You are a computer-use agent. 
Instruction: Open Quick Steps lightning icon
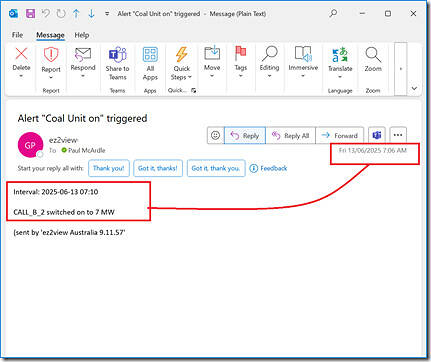[182, 54]
